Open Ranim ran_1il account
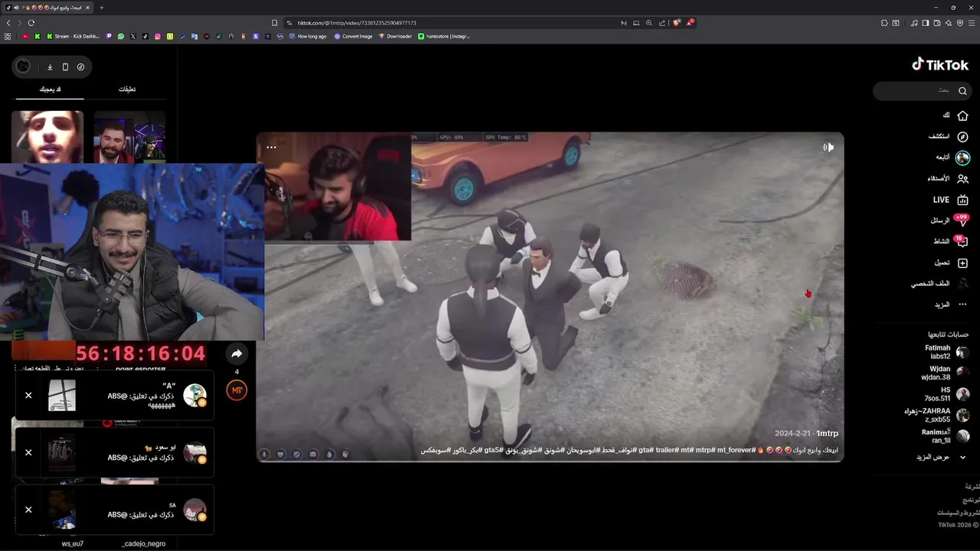Screen dimensions: 980x551 tap(946, 436)
